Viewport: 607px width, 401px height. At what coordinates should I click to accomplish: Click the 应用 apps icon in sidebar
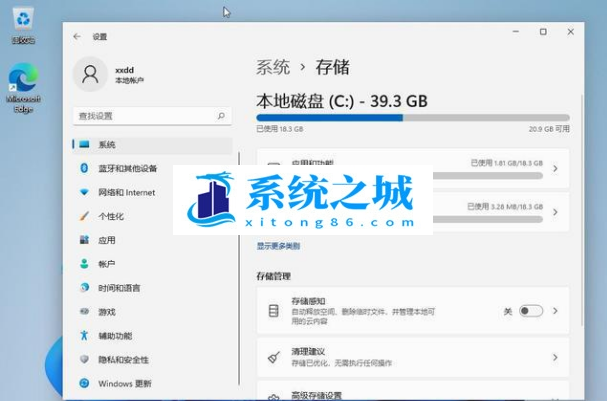[84, 240]
